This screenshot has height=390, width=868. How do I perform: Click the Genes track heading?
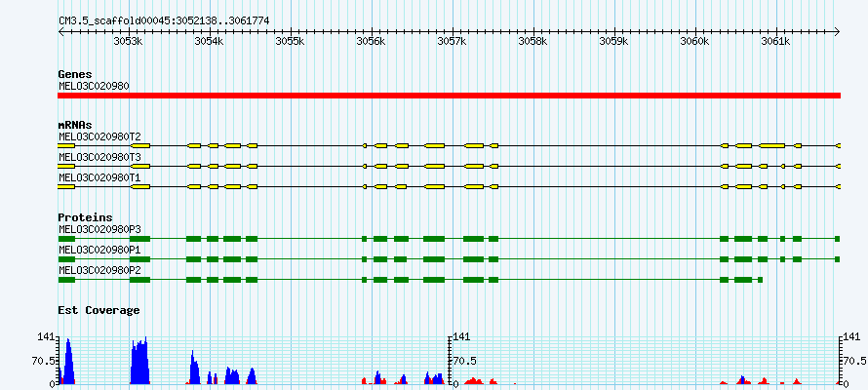pyautogui.click(x=75, y=74)
